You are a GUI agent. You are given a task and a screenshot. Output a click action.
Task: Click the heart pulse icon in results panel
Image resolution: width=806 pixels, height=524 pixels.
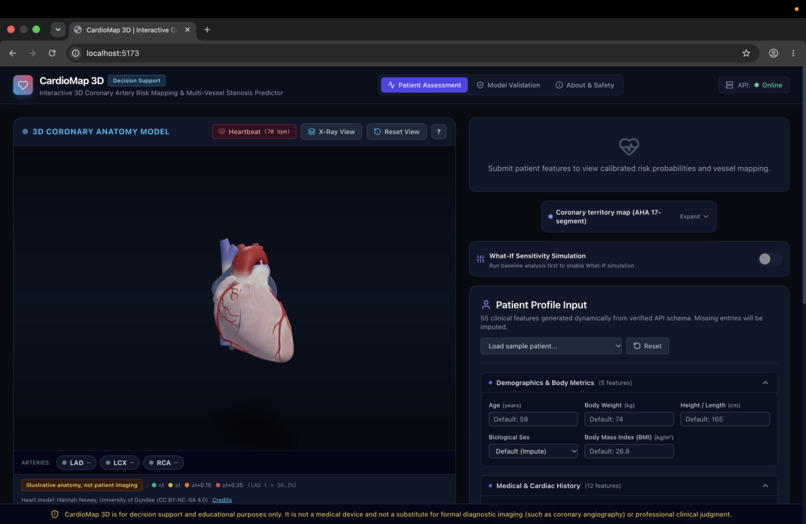click(629, 147)
